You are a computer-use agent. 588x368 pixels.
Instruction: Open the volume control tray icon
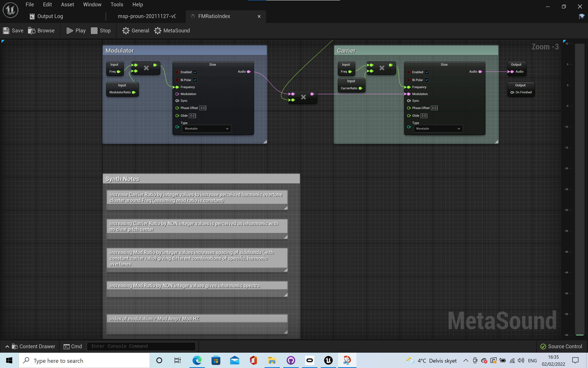coord(521,361)
